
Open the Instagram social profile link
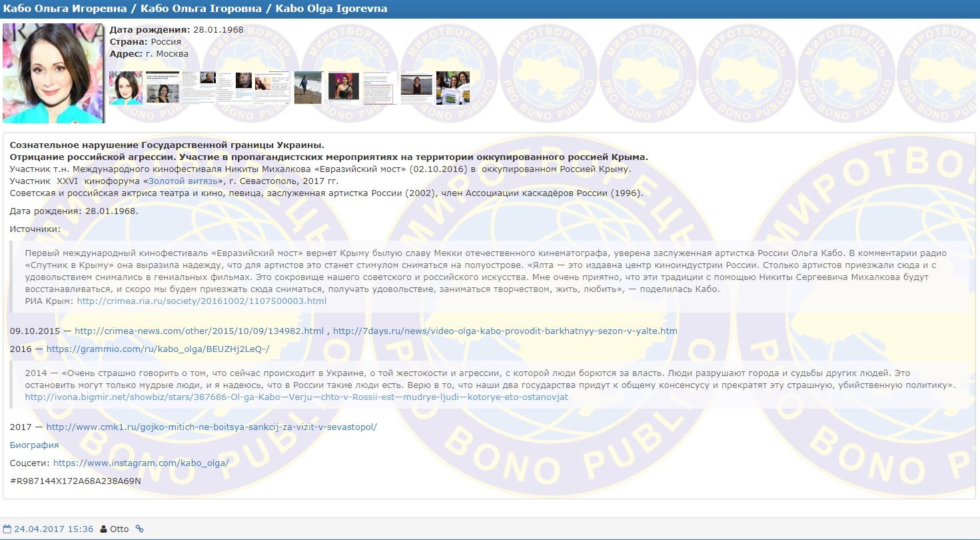[141, 463]
